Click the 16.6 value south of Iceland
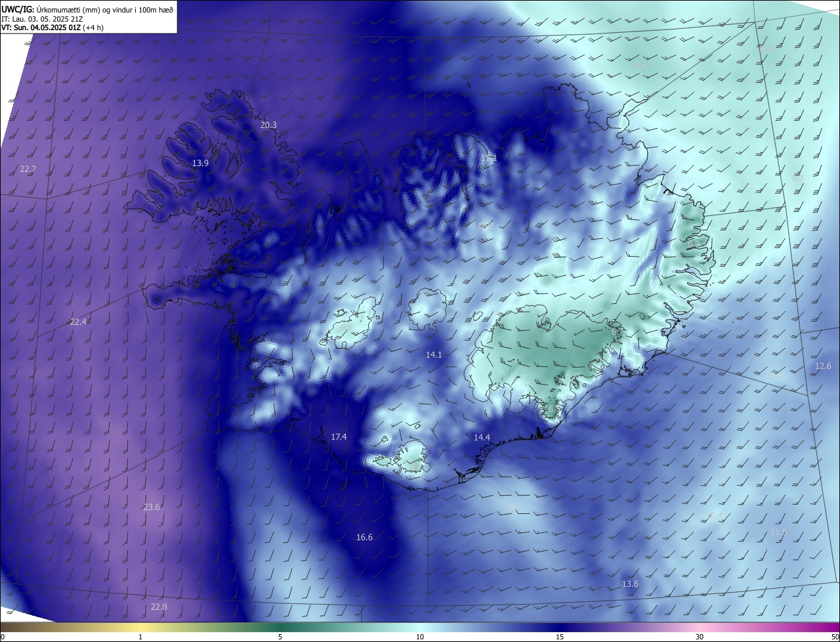The image size is (840, 642). (x=364, y=538)
